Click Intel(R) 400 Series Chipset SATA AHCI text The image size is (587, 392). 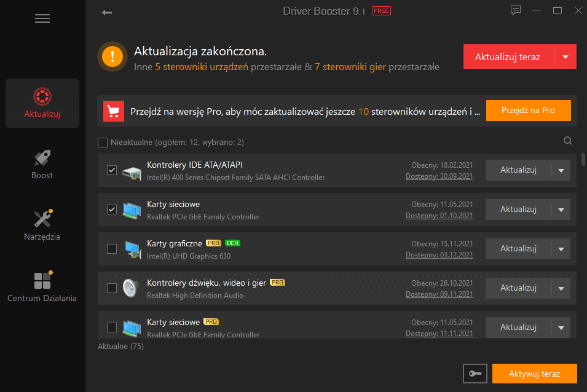236,178
